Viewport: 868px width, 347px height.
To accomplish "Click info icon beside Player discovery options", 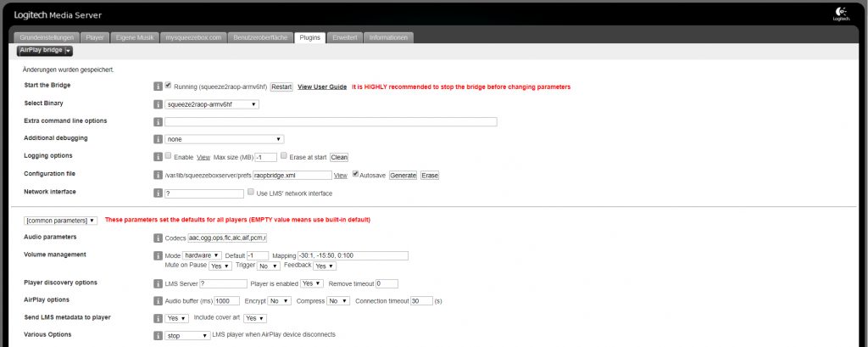I will [x=158, y=284].
